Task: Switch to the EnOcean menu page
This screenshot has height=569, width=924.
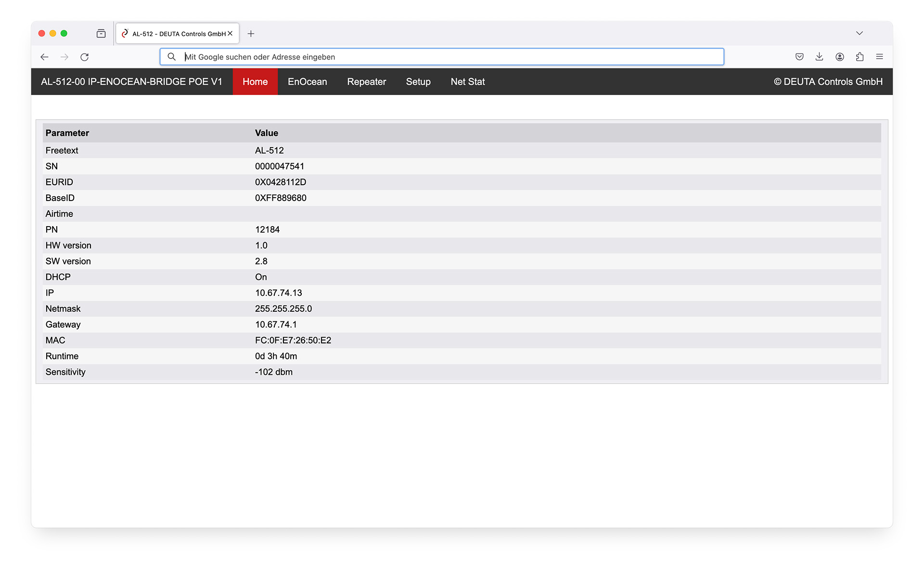Action: pyautogui.click(x=307, y=82)
